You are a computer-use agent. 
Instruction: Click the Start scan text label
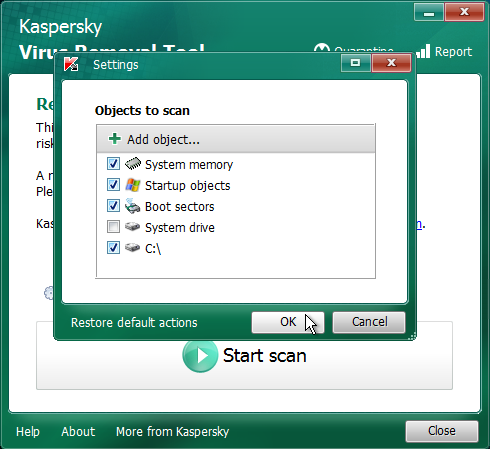[264, 356]
